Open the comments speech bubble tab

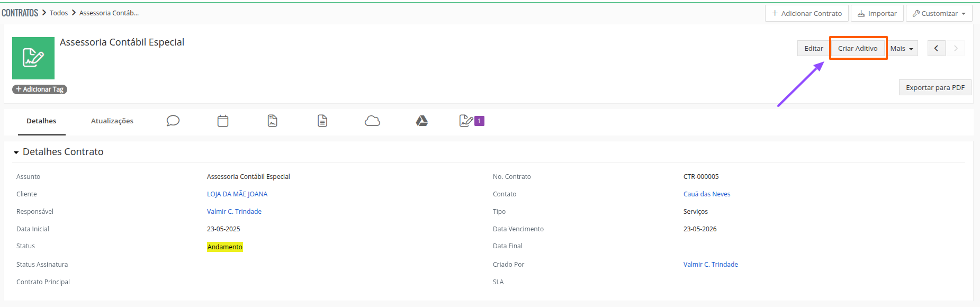coord(173,121)
